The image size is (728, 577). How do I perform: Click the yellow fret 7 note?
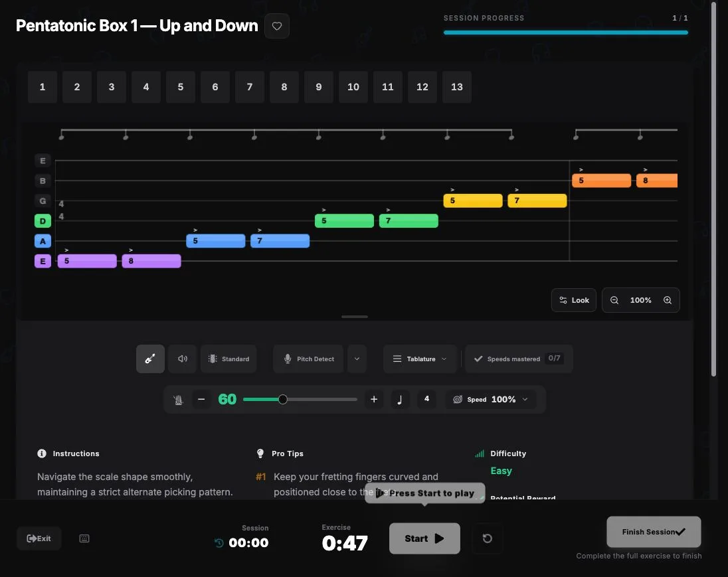click(x=537, y=201)
